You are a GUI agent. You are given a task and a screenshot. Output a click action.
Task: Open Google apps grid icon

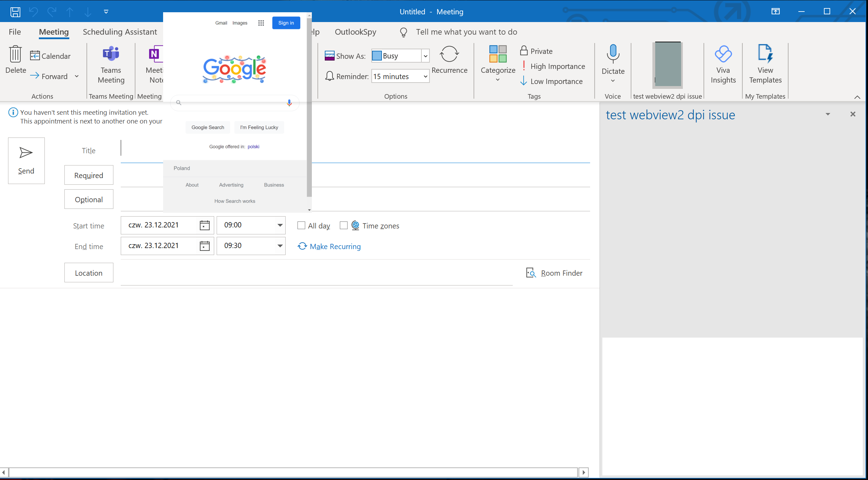(261, 23)
